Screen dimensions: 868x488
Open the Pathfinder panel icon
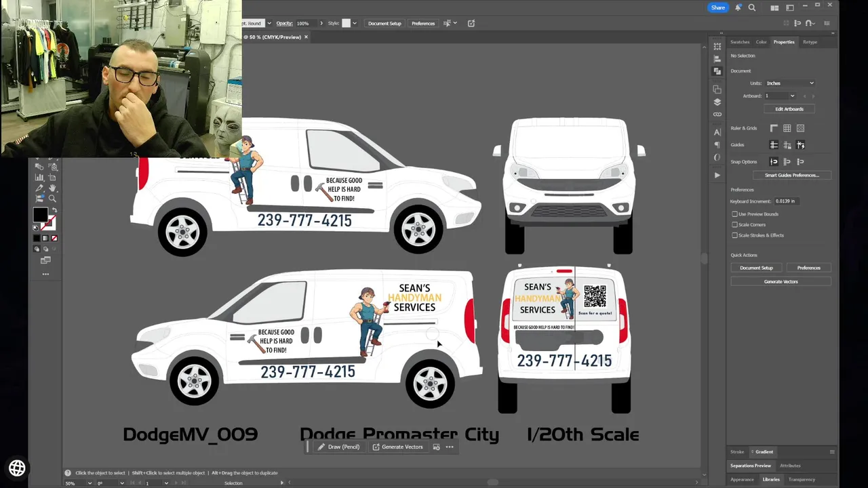(x=717, y=70)
